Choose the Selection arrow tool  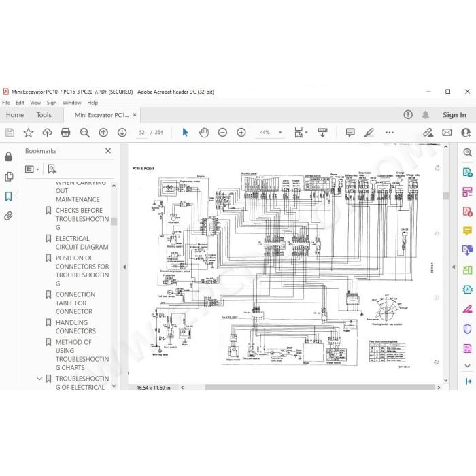185,133
